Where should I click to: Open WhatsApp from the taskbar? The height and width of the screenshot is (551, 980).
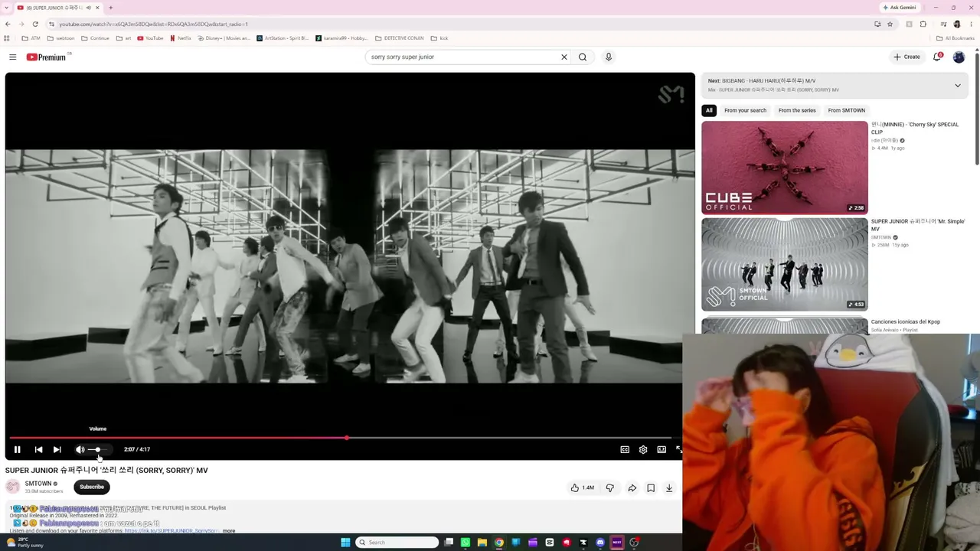[465, 543]
